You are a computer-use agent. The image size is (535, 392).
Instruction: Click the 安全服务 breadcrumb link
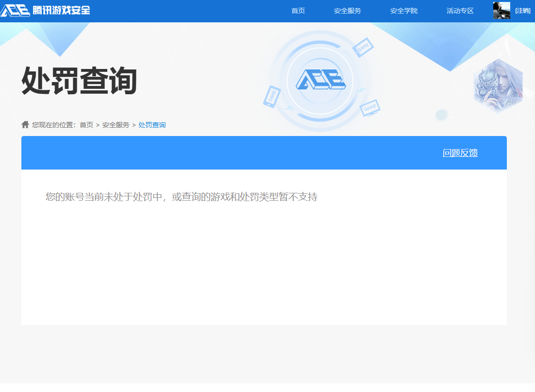pos(115,124)
